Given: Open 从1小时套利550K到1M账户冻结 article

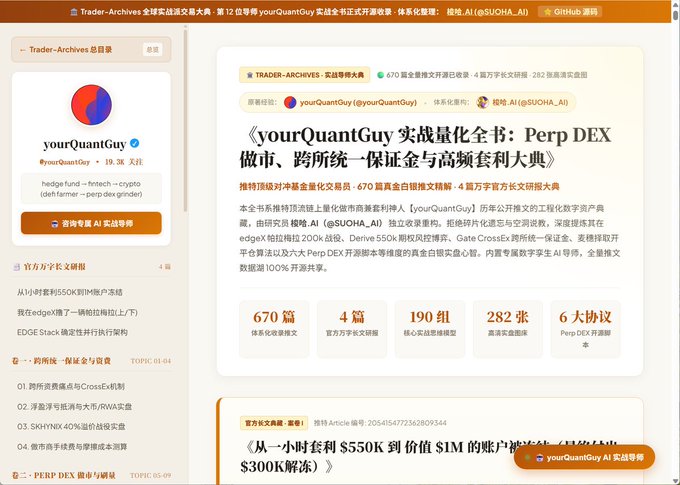Looking at the screenshot, I should click(x=70, y=292).
